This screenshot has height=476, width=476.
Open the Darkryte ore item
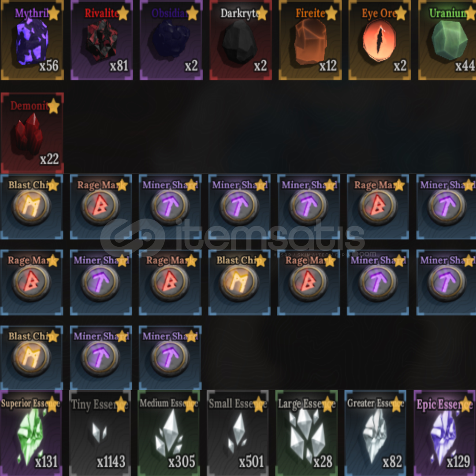241,40
